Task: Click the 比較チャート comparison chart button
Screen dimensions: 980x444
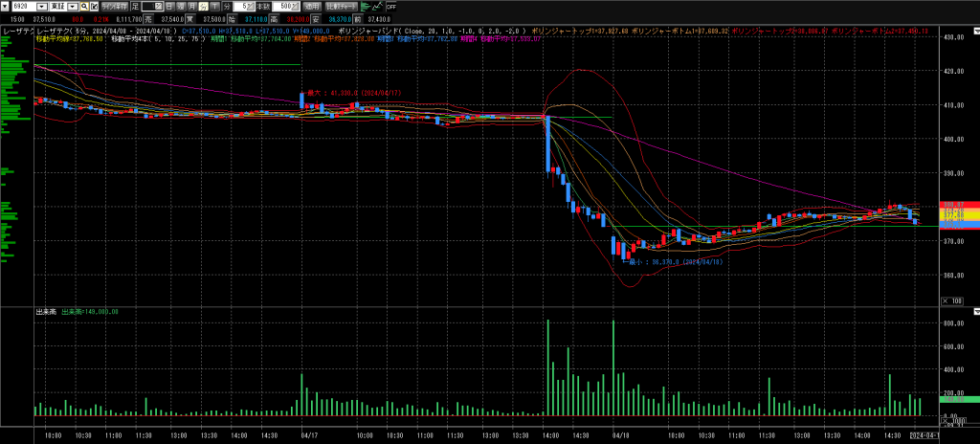Action: (x=342, y=6)
